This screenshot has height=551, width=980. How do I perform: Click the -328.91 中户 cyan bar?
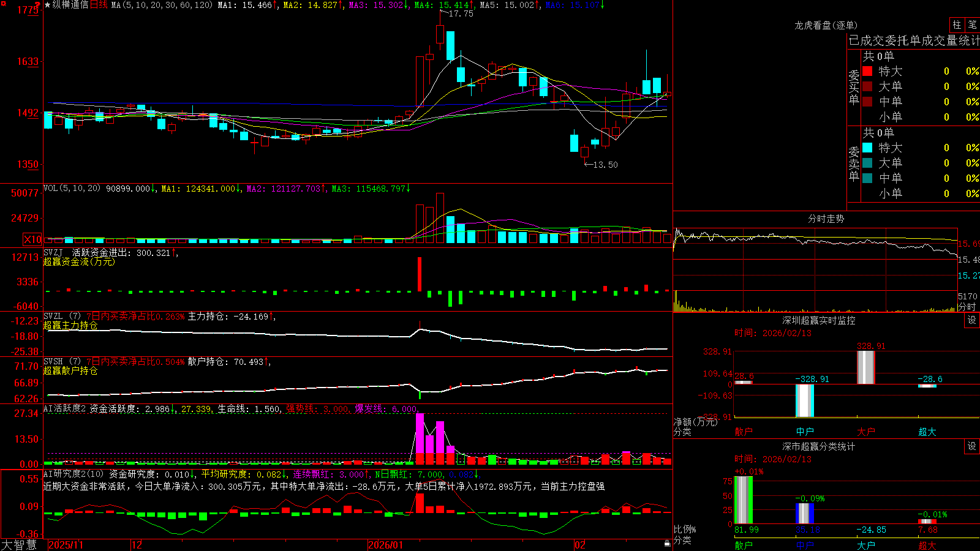click(805, 400)
